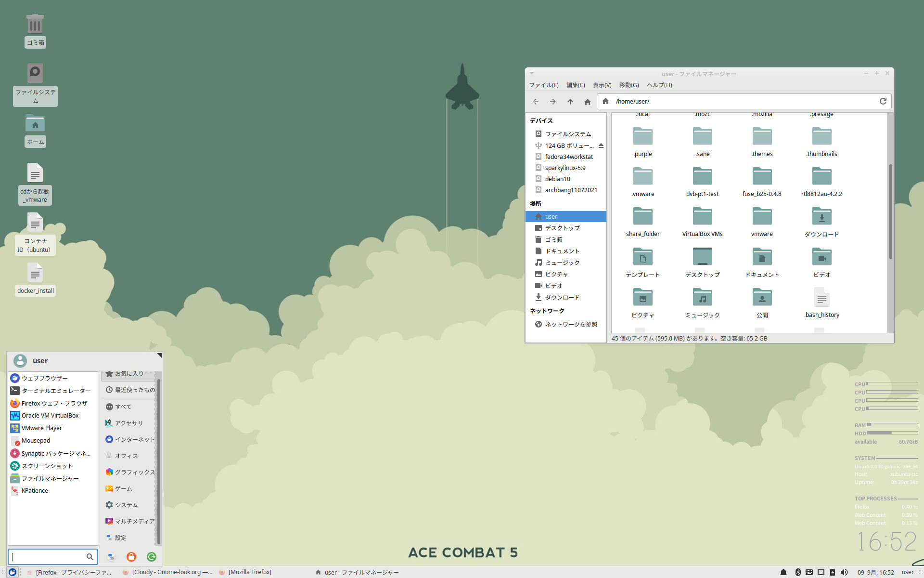
Task: Launch ターミナルエミュレーター
Action: [52, 391]
